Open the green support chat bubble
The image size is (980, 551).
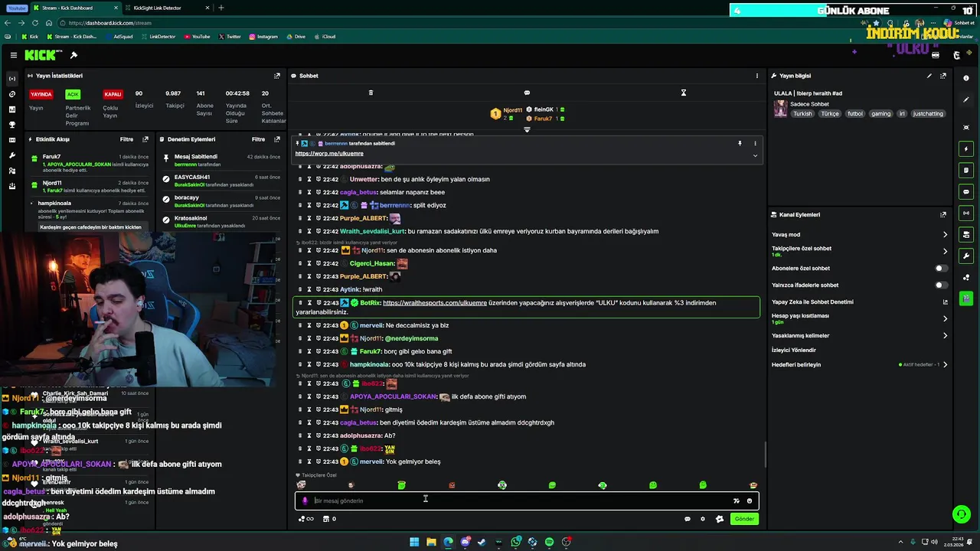pyautogui.click(x=961, y=514)
